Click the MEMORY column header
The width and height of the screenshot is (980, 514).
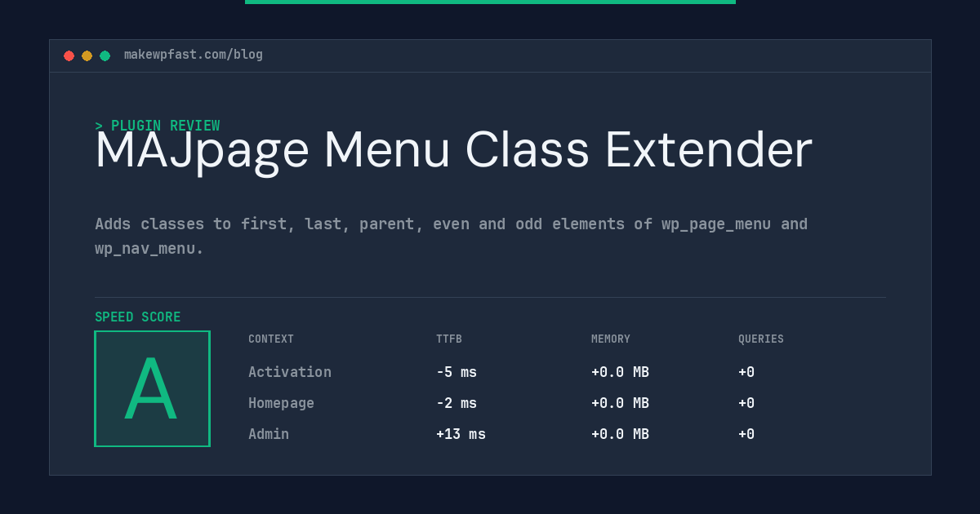pos(611,339)
